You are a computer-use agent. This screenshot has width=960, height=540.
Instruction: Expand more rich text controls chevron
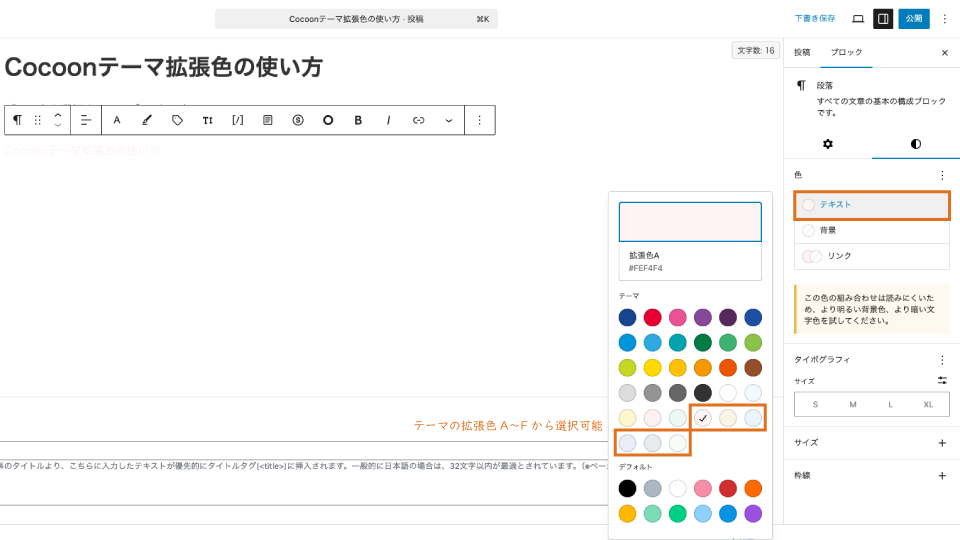coord(449,121)
